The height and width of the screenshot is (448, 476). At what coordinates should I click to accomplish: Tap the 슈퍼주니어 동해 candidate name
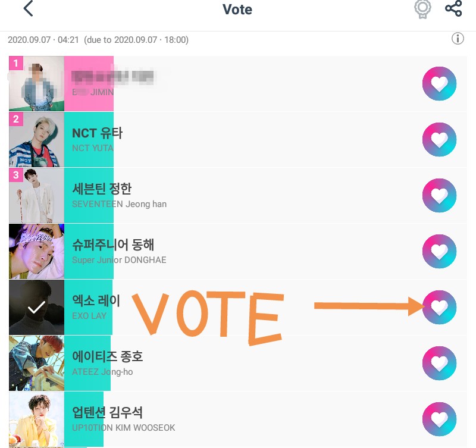113,245
